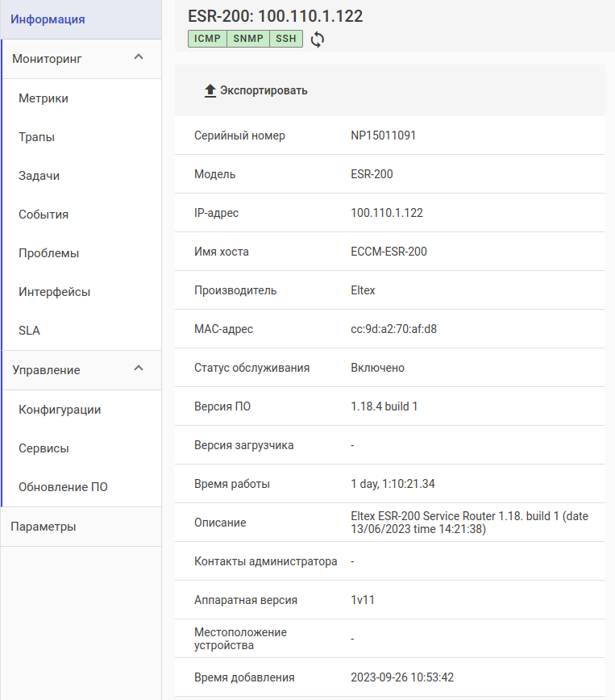Click the export upload arrow icon
The width and height of the screenshot is (615, 700).
pyautogui.click(x=210, y=91)
